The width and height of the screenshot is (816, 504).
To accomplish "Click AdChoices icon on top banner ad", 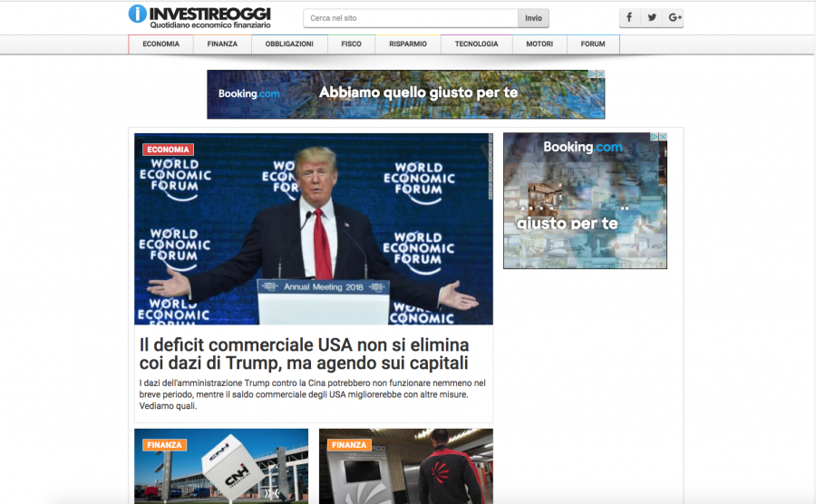I will [x=592, y=74].
